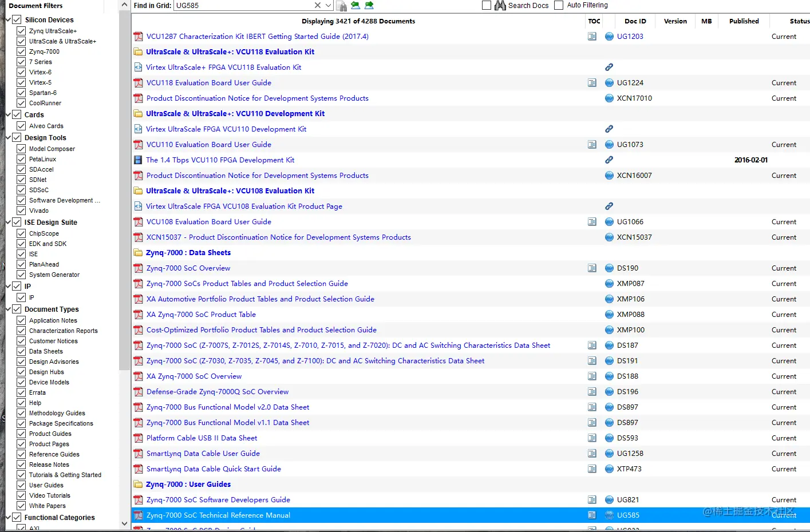Uncheck the Alveo Cards filter
This screenshot has width=810, height=532.
(x=21, y=126)
